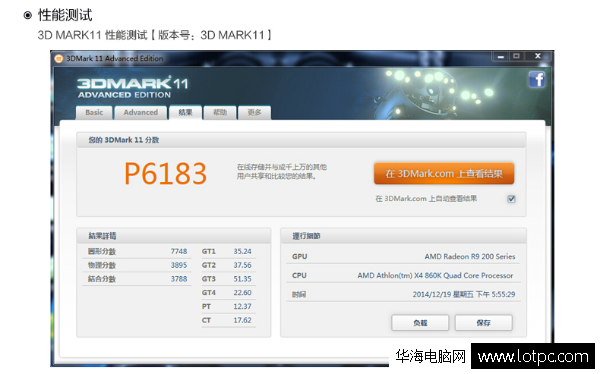Click the graphics score value 7748
This screenshot has width=600, height=374.
coord(179,252)
